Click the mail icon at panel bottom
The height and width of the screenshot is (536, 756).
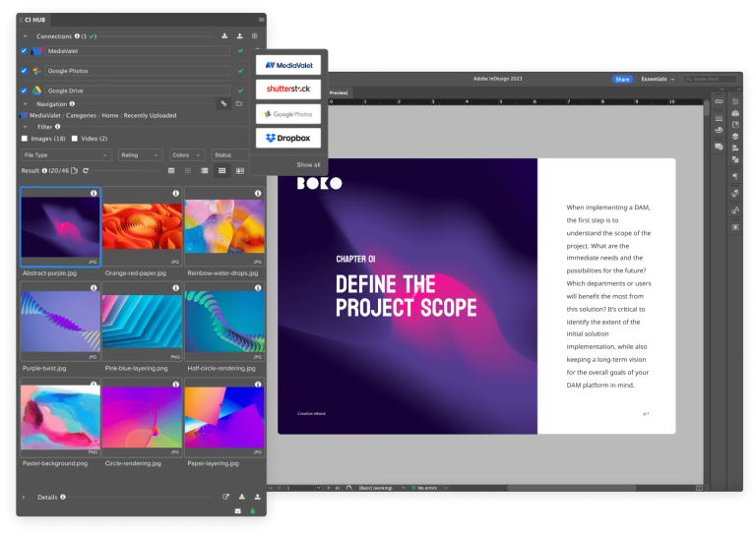point(237,510)
